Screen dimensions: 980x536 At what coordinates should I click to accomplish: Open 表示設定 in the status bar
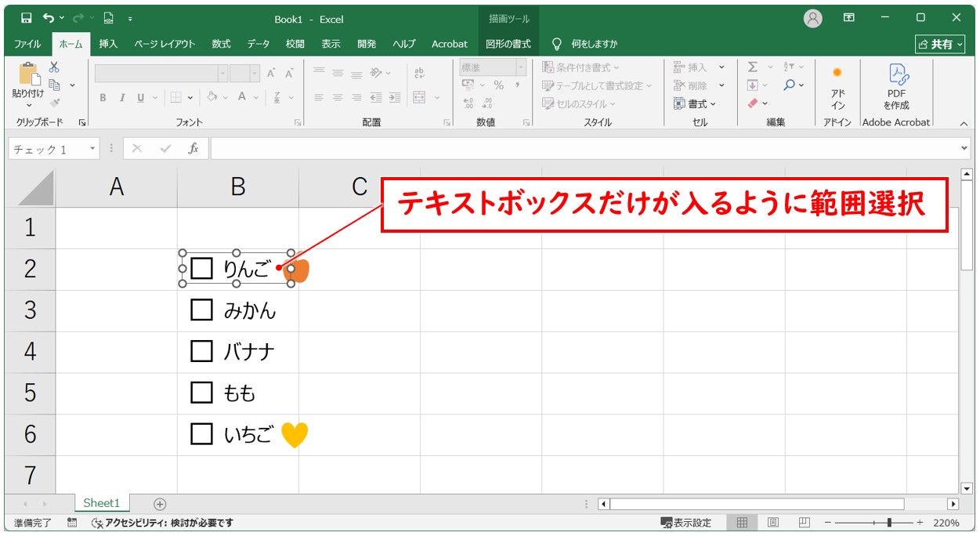[x=686, y=523]
